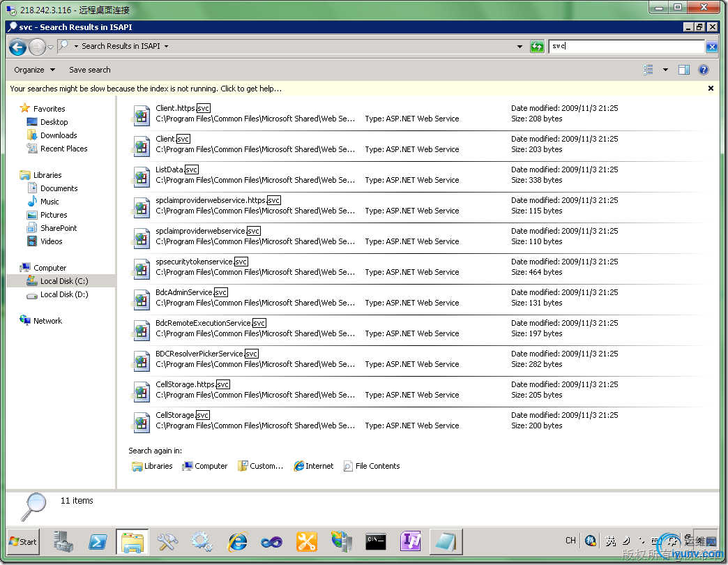Search again in Libraries
Screen dimensions: 728x565
tap(152, 466)
